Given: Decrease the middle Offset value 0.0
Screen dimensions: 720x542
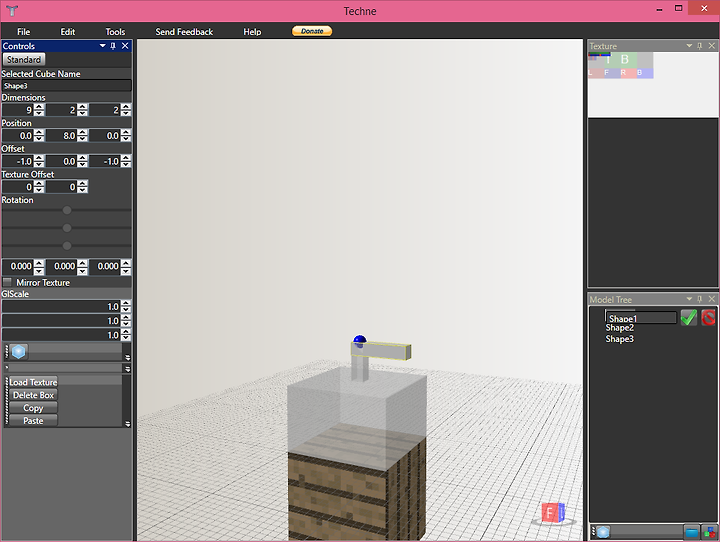Looking at the screenshot, I should [82, 164].
